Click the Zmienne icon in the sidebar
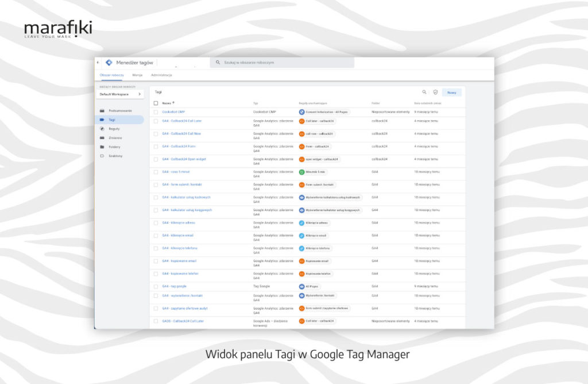Image resolution: width=588 pixels, height=384 pixels. [102, 138]
